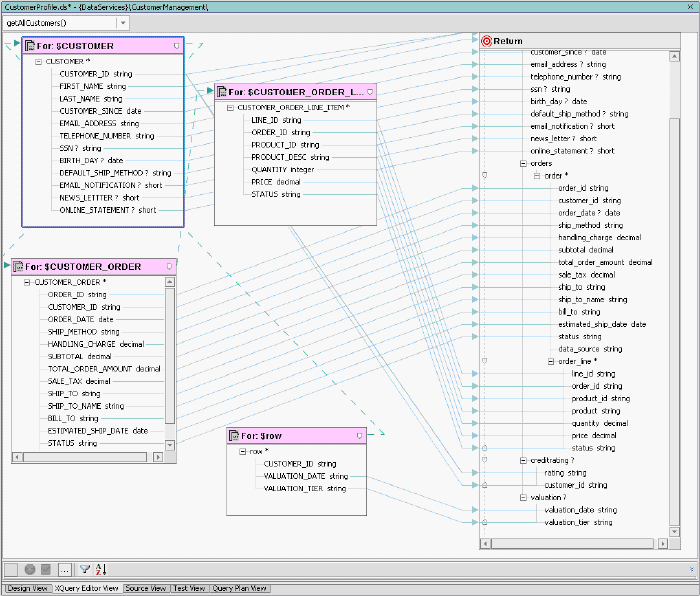Screen dimensions: 700x596
Task: Click the Return node title
Action: point(508,41)
